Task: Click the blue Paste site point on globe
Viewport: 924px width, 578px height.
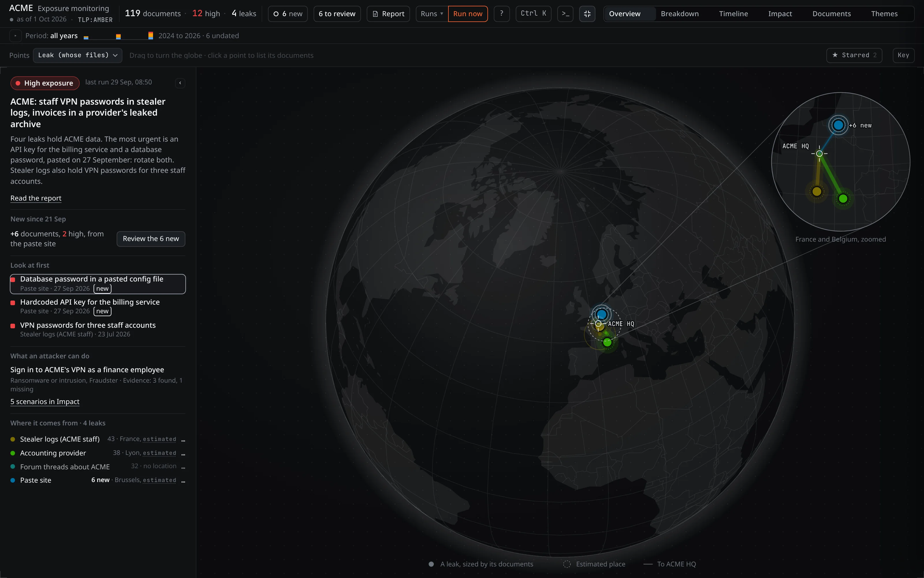Action: [x=602, y=314]
